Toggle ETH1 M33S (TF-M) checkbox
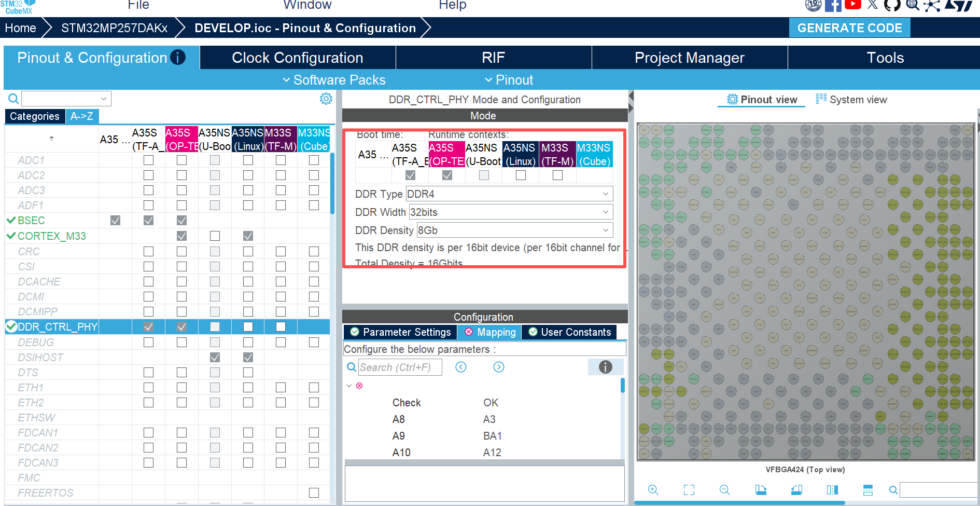Viewport: 980px width, 506px height. (281, 388)
